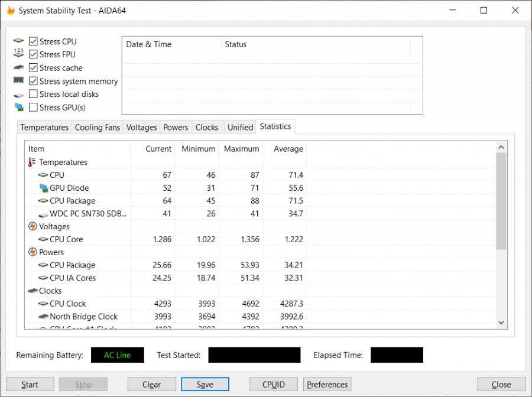Click the 123 icon beside Stress FPU
Viewport: 532px width, 397px height.
(18, 53)
